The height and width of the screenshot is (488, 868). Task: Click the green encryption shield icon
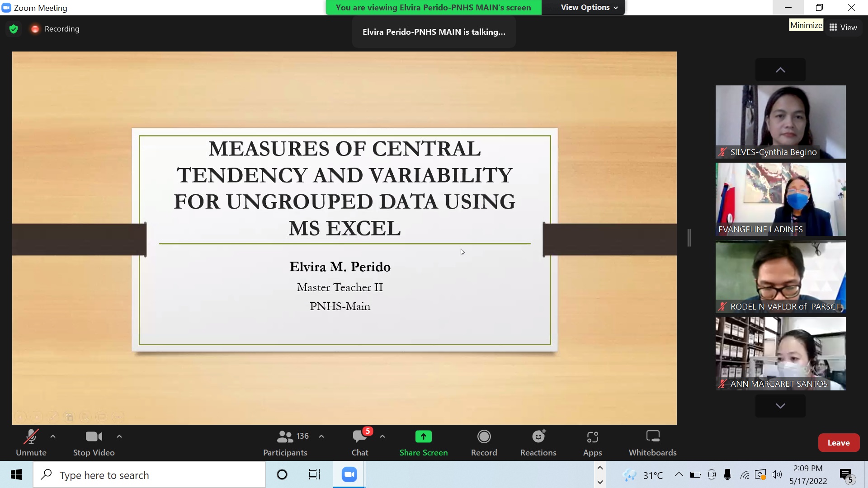(14, 29)
